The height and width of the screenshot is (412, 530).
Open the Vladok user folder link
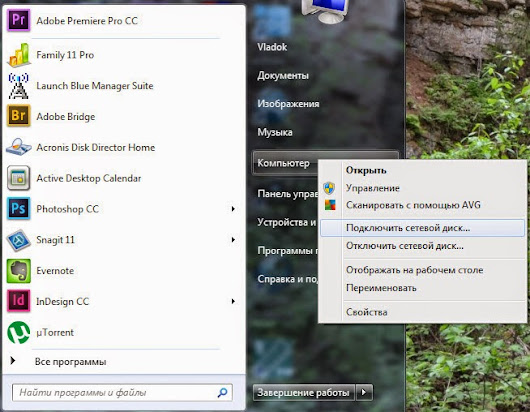click(272, 47)
